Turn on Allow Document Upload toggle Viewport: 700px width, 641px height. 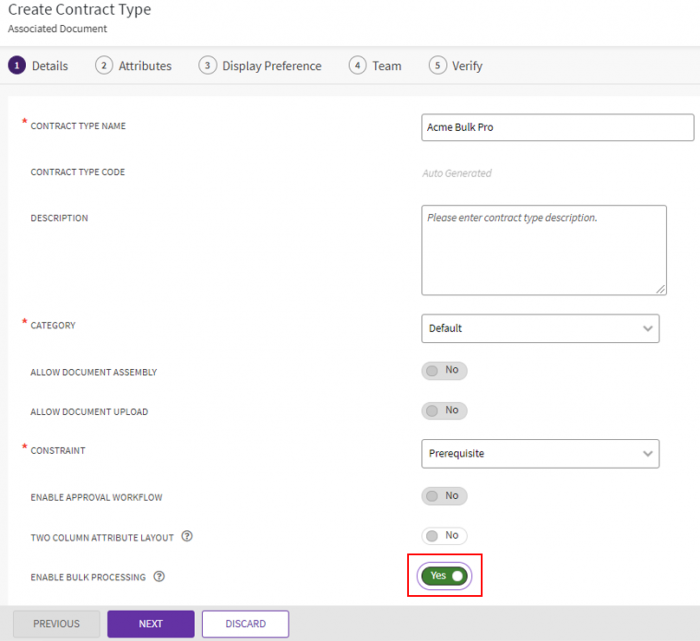pyautogui.click(x=444, y=411)
